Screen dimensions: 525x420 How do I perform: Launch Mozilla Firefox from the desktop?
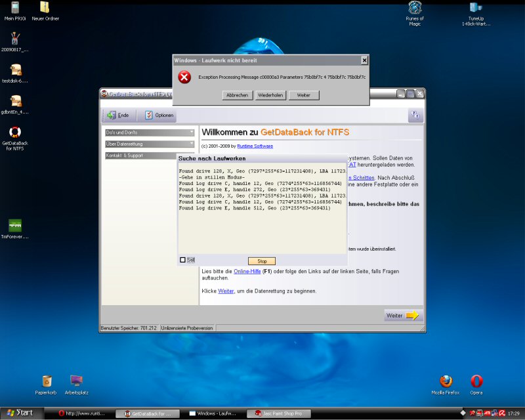point(446,385)
